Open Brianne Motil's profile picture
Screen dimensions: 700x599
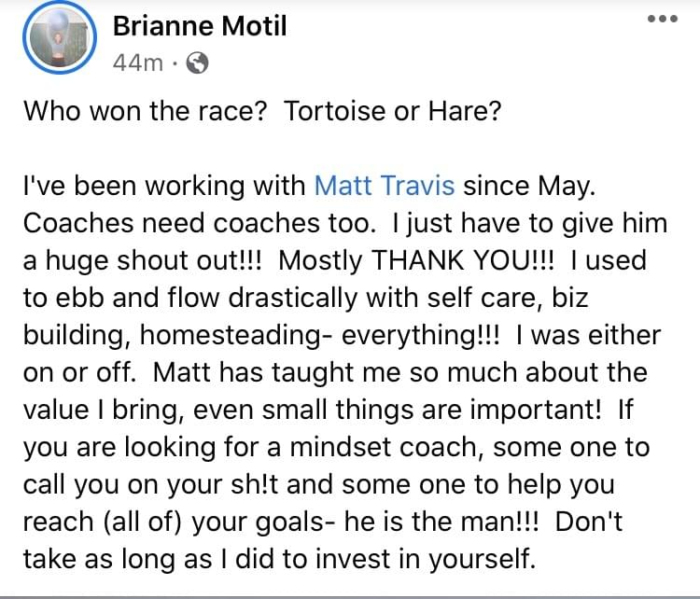60,37
